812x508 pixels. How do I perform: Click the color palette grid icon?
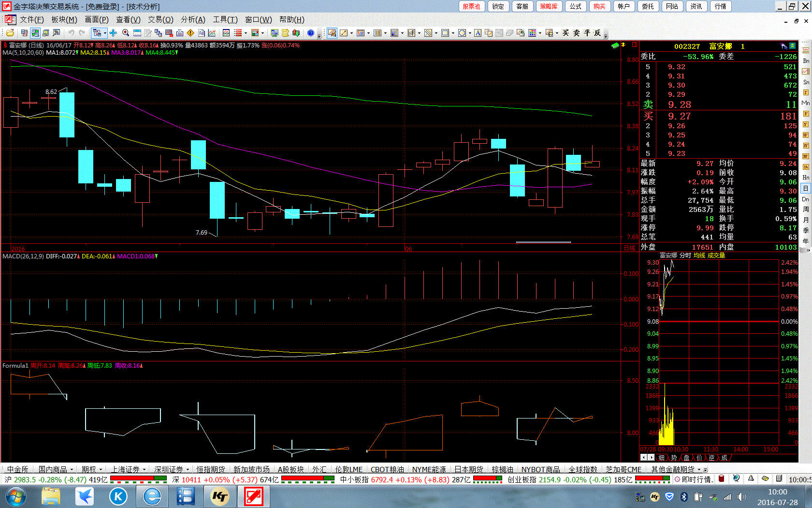[532, 33]
